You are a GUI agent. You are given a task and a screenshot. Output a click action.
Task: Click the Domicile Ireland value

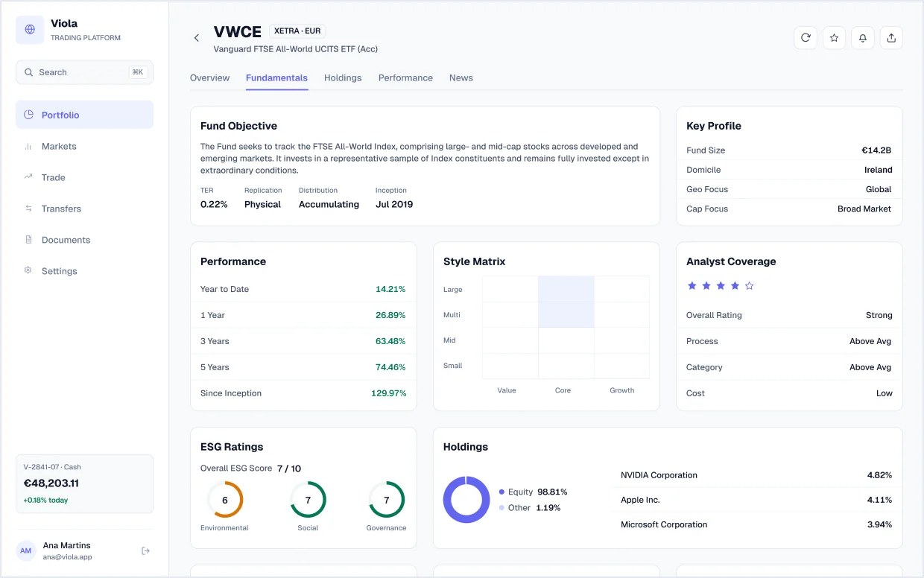coord(879,170)
